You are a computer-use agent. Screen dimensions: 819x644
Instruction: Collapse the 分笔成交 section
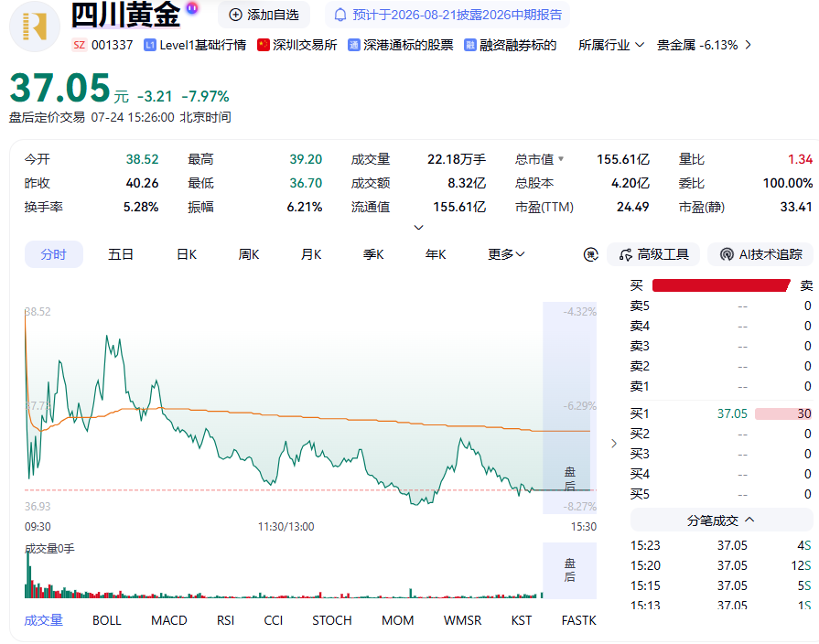click(x=721, y=521)
